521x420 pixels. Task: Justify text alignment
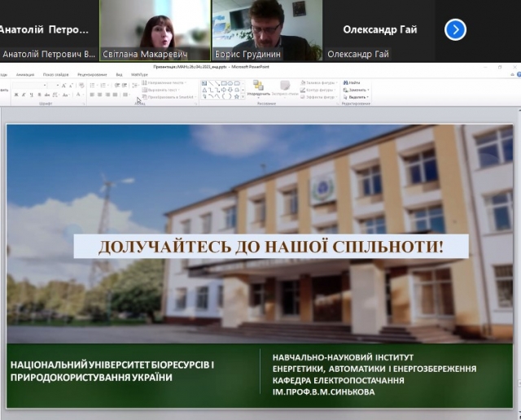pos(115,94)
